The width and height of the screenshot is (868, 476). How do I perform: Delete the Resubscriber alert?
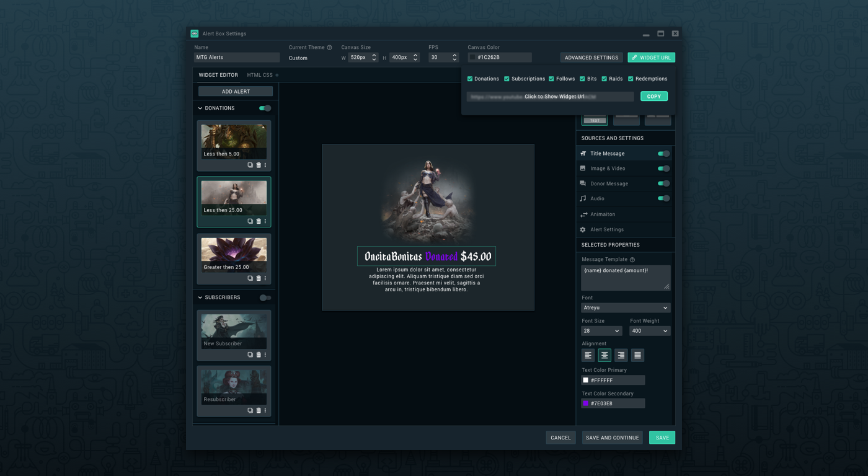point(259,410)
